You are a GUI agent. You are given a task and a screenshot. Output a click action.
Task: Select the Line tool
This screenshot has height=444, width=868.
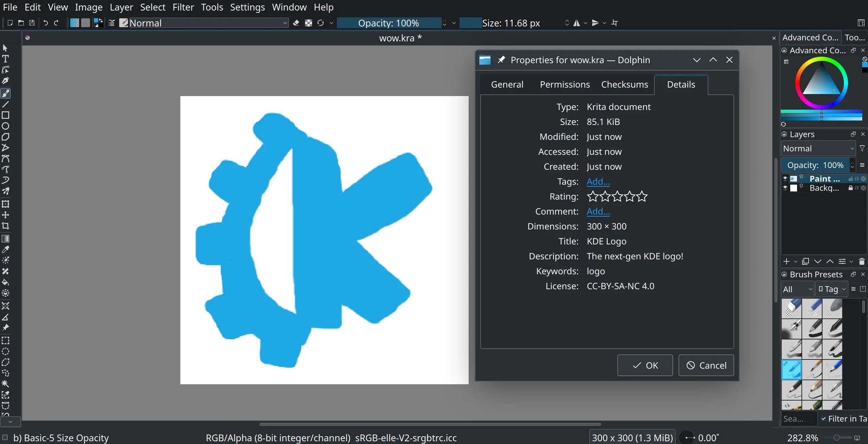pos(5,104)
